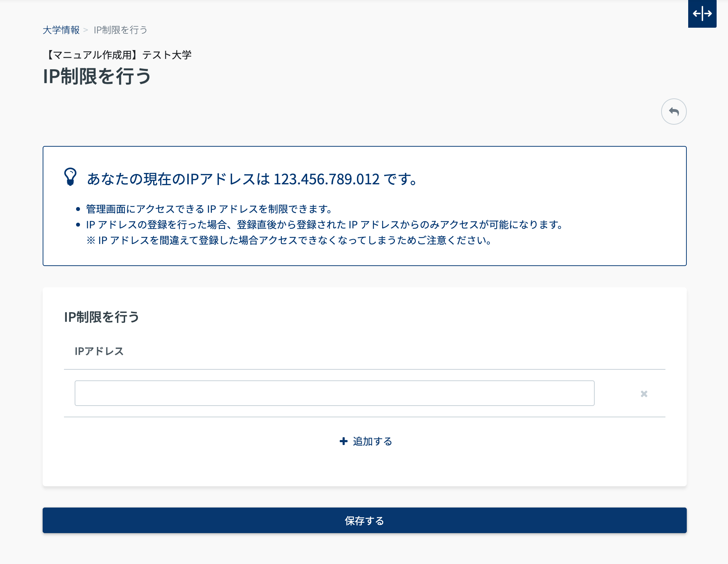Remove the IP address row with X
728x564 pixels.
click(644, 394)
